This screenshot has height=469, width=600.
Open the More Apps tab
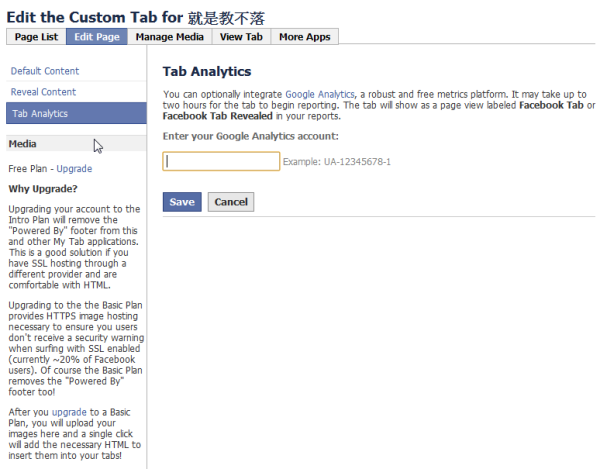pos(305,37)
